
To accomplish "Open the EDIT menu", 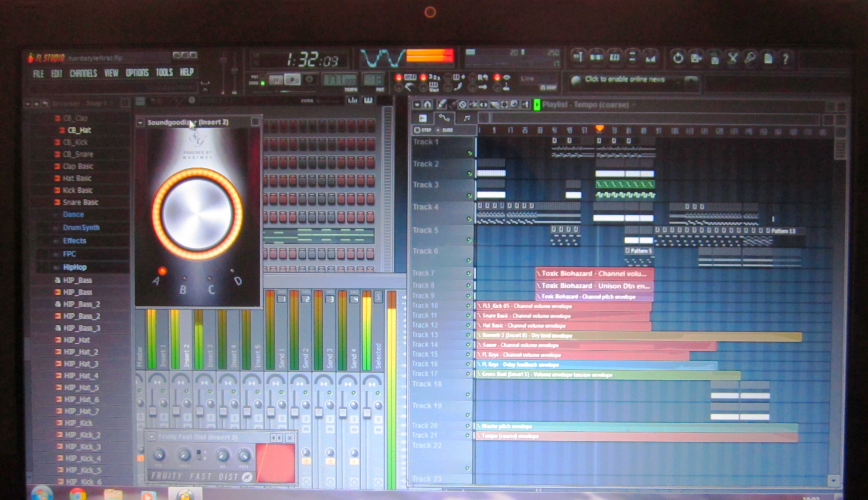I will (57, 73).
